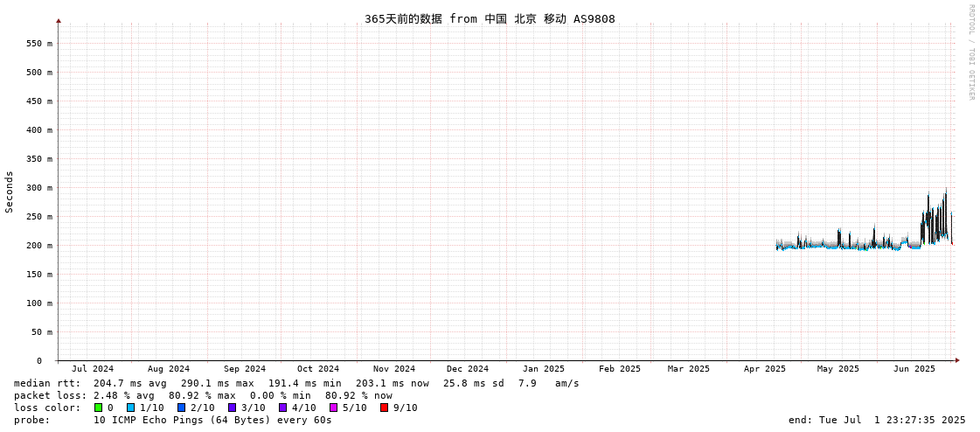Click the Oct 2024 axis label
This screenshot has height=432, width=980.
(x=318, y=369)
